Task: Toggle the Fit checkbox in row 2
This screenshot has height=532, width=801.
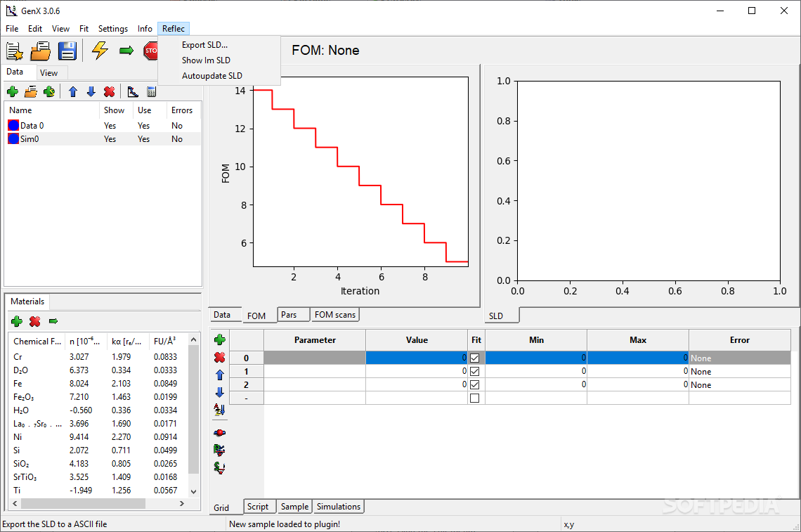Action: click(x=474, y=384)
